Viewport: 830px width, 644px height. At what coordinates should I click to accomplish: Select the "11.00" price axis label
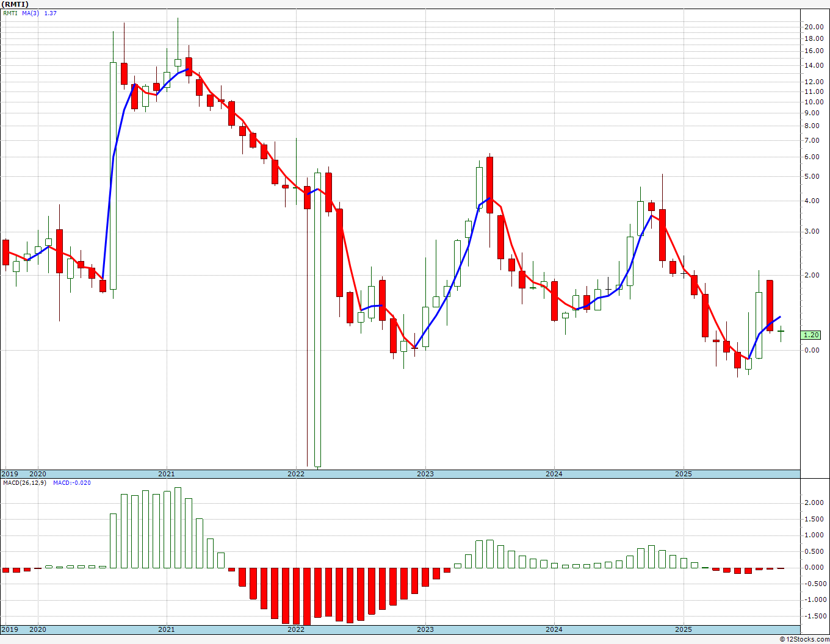814,91
